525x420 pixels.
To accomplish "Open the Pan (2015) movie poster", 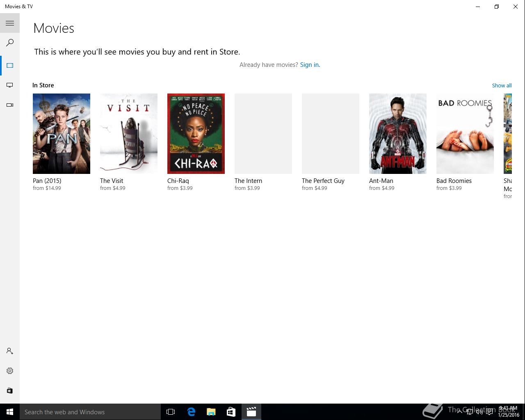I will pyautogui.click(x=62, y=134).
